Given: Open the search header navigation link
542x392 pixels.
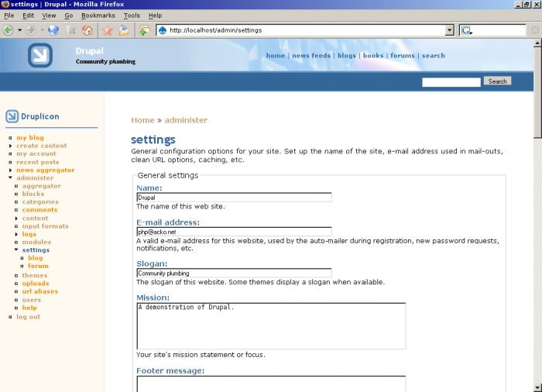Looking at the screenshot, I should (433, 56).
